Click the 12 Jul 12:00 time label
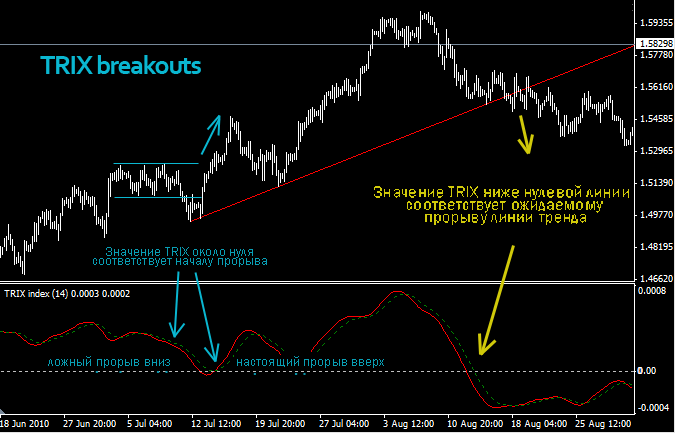The image size is (675, 434). coord(216,424)
